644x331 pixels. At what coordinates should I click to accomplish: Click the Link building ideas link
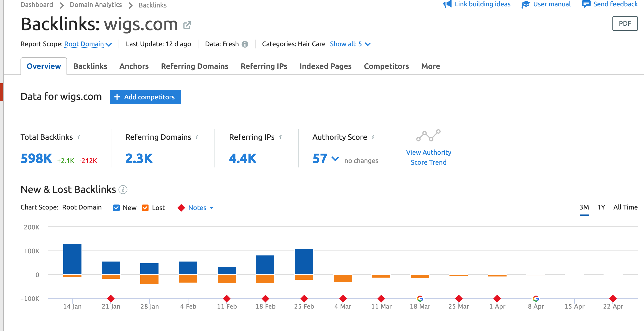(482, 4)
